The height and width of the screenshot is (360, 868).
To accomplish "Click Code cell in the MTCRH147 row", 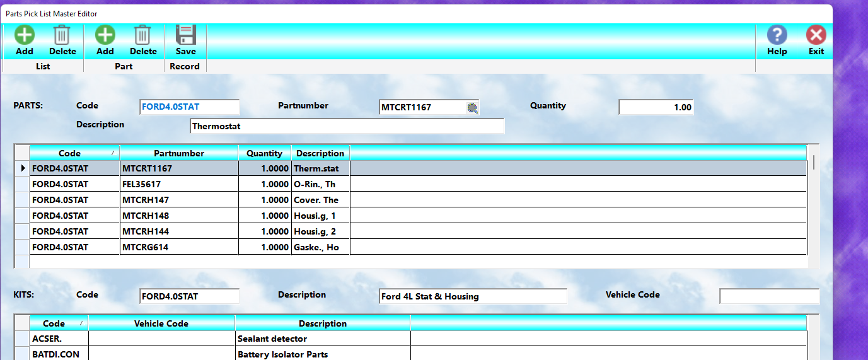I will point(74,200).
